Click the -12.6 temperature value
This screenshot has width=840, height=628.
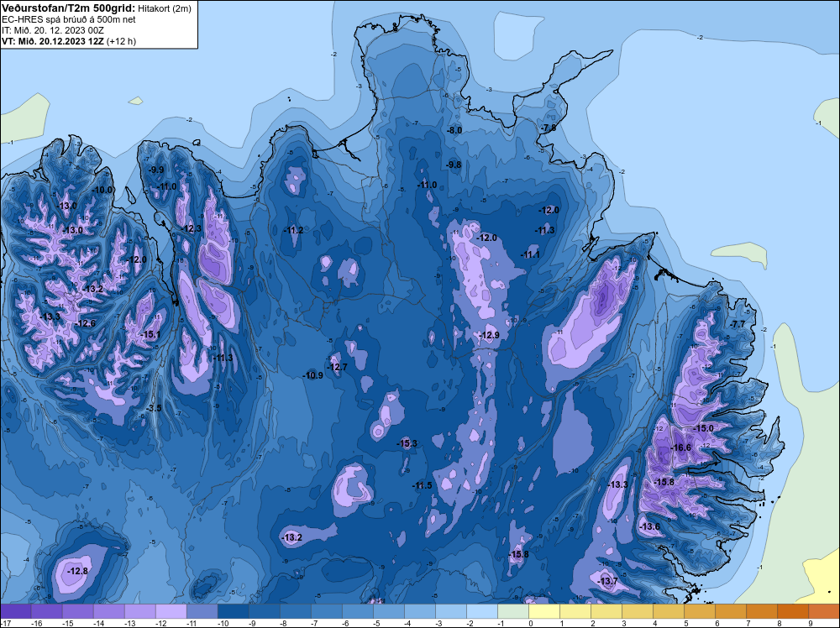point(86,323)
